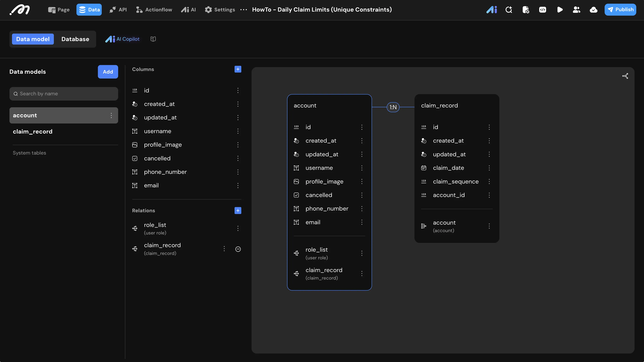Screen dimensions: 644x362
Task: Click the share graph icon in diagram canvas
Action: [625, 76]
